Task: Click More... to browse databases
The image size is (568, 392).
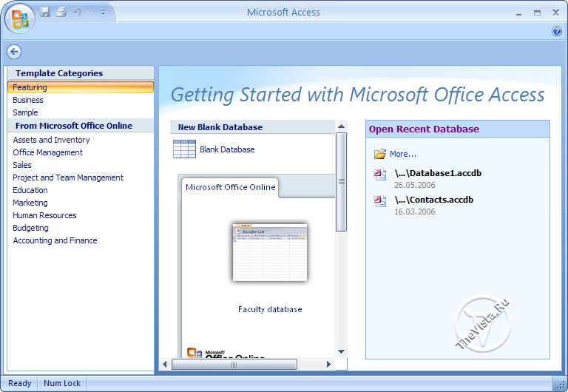Action: (403, 154)
